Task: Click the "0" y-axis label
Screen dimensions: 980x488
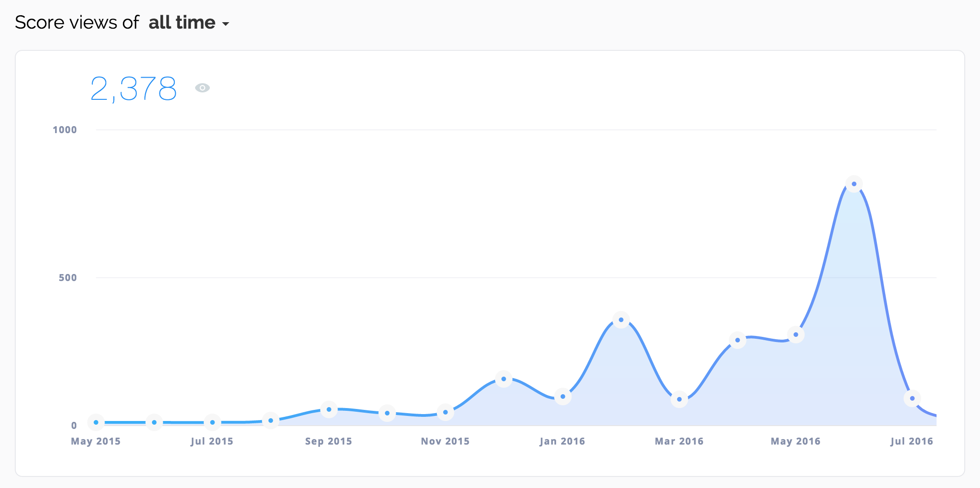Action: coord(74,426)
